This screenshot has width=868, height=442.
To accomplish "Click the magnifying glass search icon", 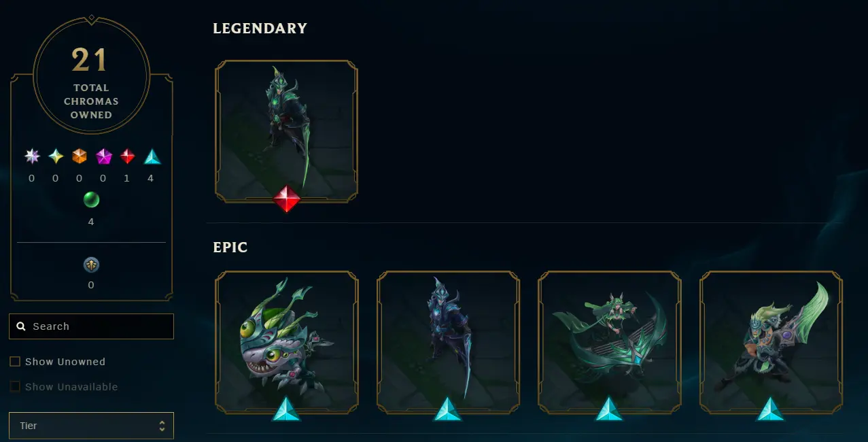I will (21, 326).
